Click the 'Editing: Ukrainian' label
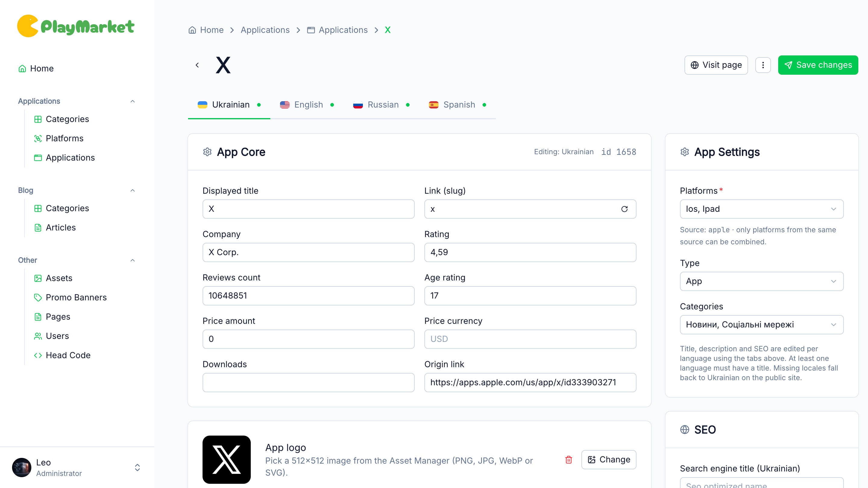Screen dimensions: 868x488 [x=564, y=152]
